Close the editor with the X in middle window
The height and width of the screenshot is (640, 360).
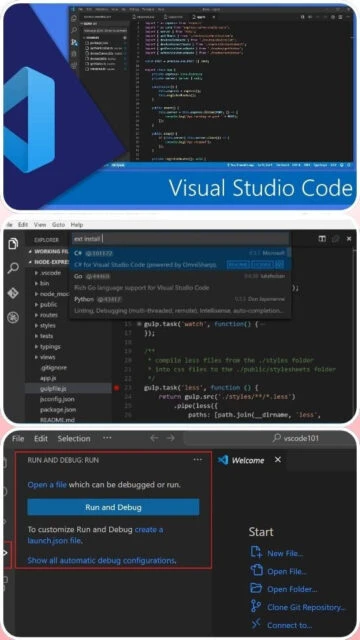(349, 238)
